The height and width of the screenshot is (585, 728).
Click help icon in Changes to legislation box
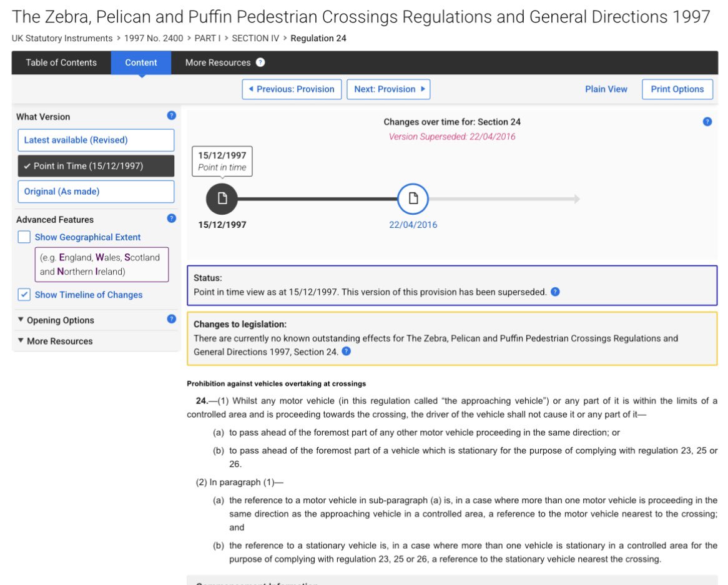pos(347,351)
